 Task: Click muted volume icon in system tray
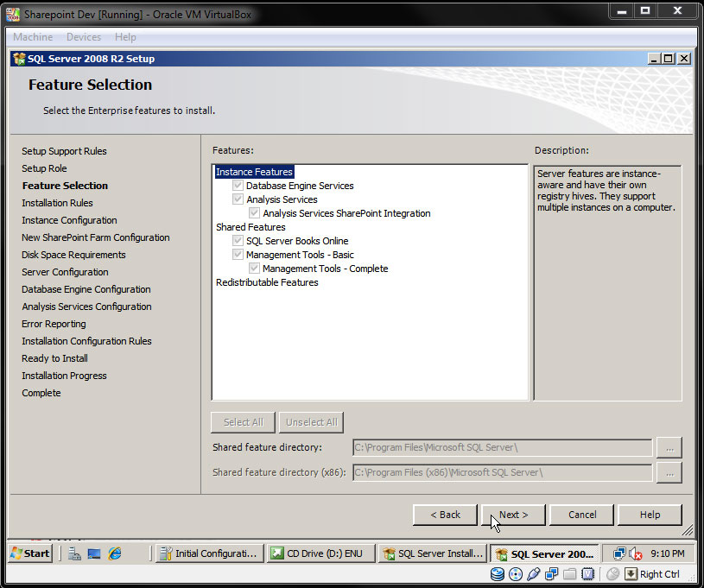[635, 553]
